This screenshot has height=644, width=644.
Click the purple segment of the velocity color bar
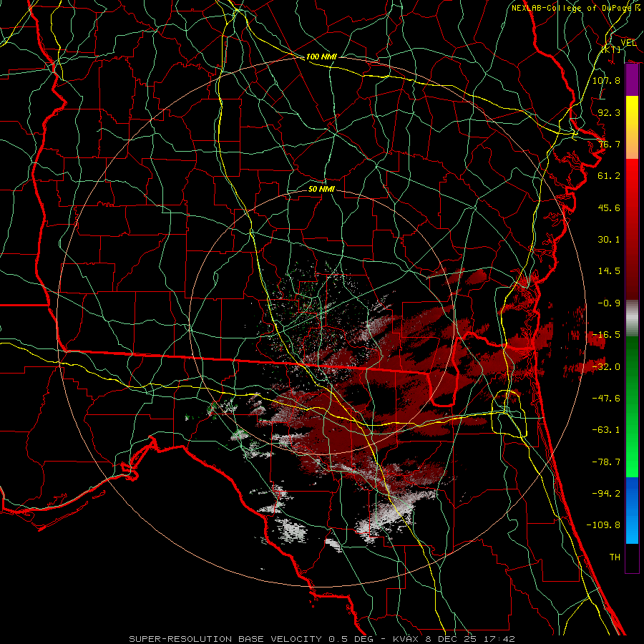click(x=632, y=80)
